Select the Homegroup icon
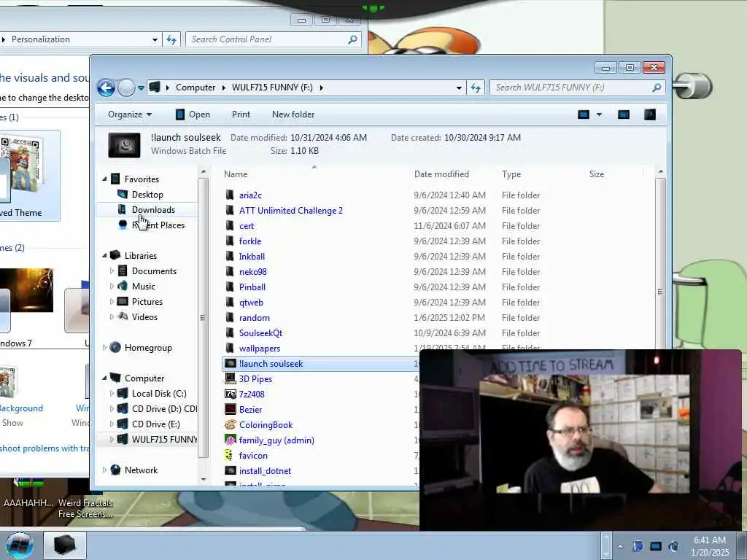This screenshot has width=747, height=560. (x=115, y=348)
